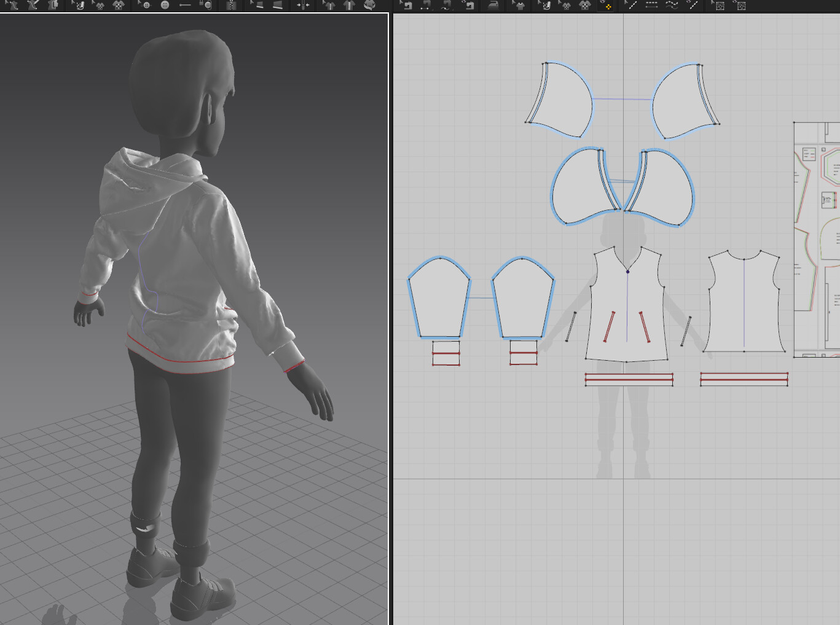Select the lower-right hood panel pattern
This screenshot has width=840, height=625.
click(664, 187)
